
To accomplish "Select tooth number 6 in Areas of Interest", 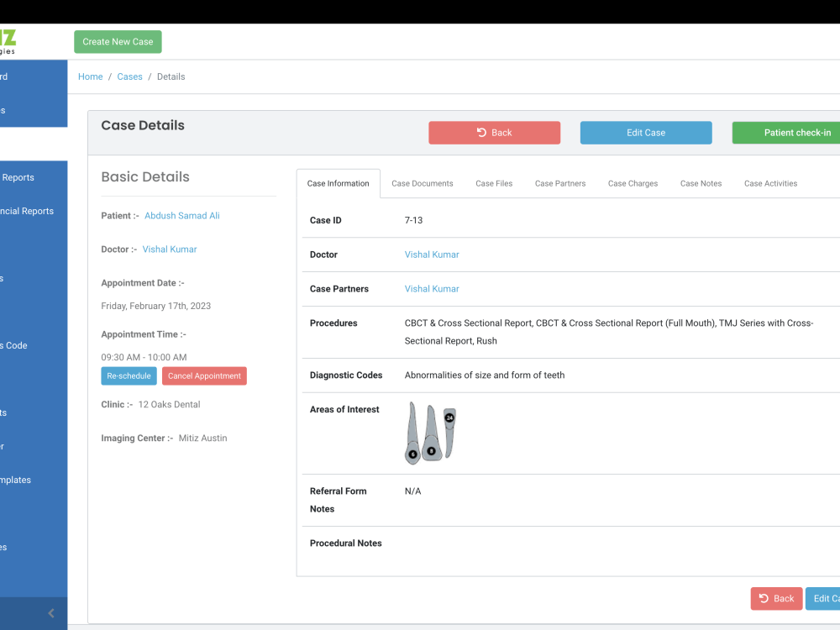I will pos(413,454).
